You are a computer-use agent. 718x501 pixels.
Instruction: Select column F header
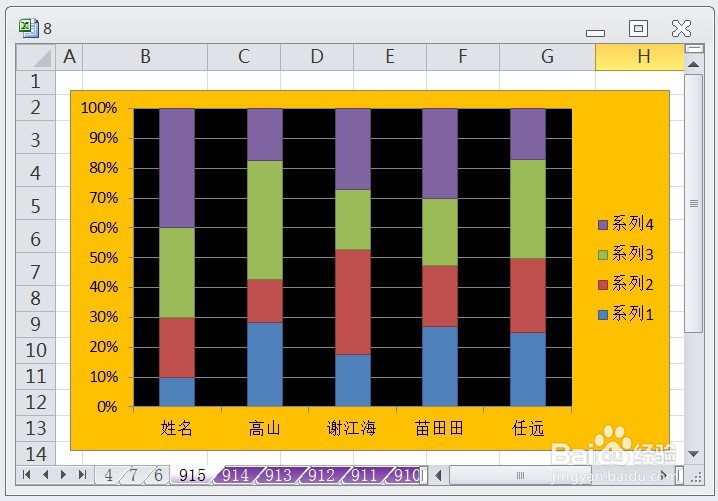click(x=463, y=57)
